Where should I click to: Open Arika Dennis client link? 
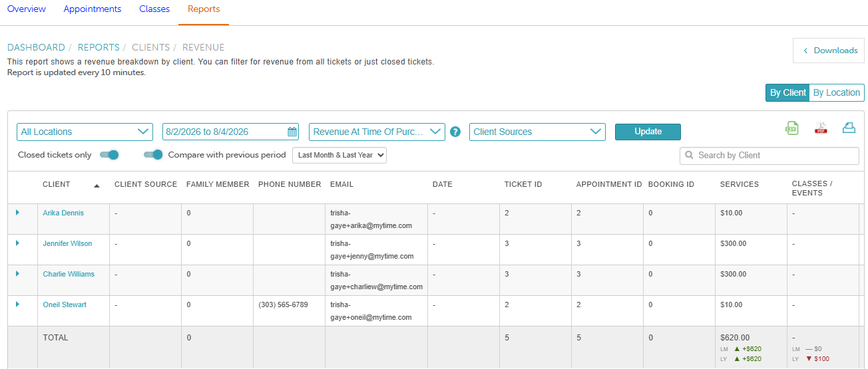(63, 213)
